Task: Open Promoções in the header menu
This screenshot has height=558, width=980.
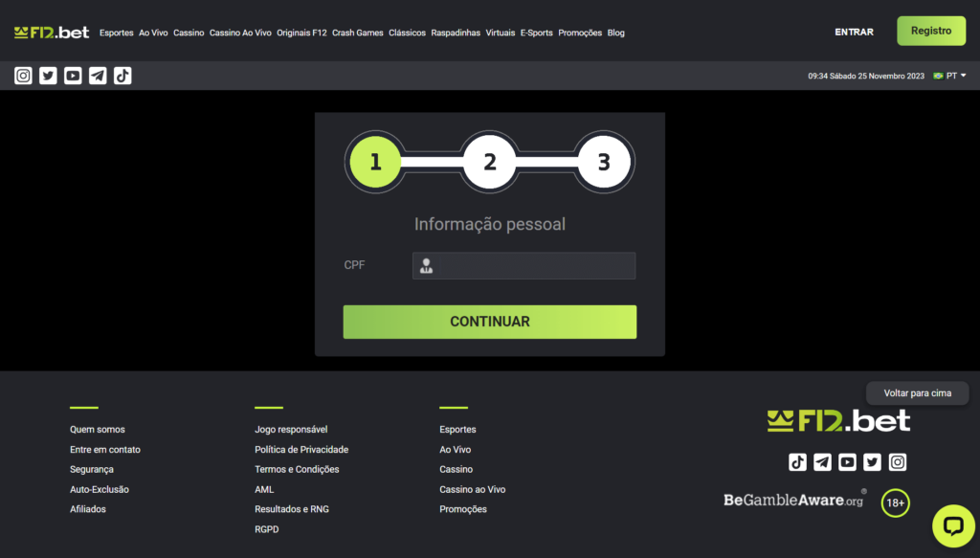Action: point(580,33)
